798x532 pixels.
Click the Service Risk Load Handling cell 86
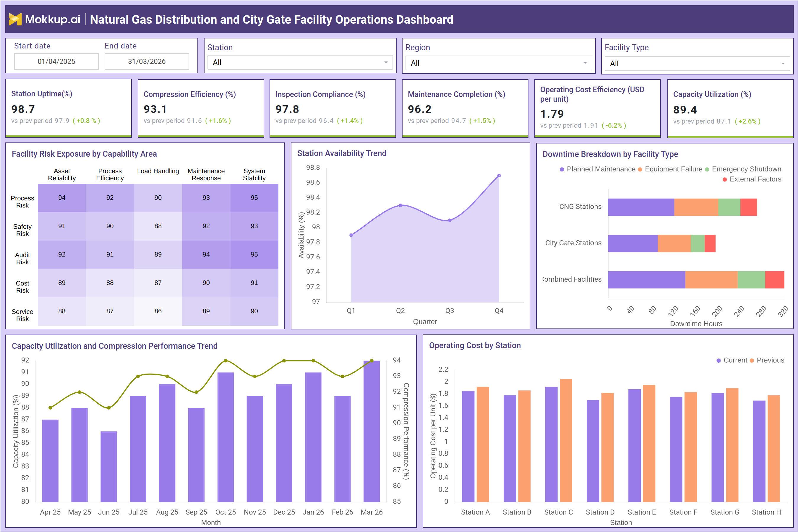point(158,312)
